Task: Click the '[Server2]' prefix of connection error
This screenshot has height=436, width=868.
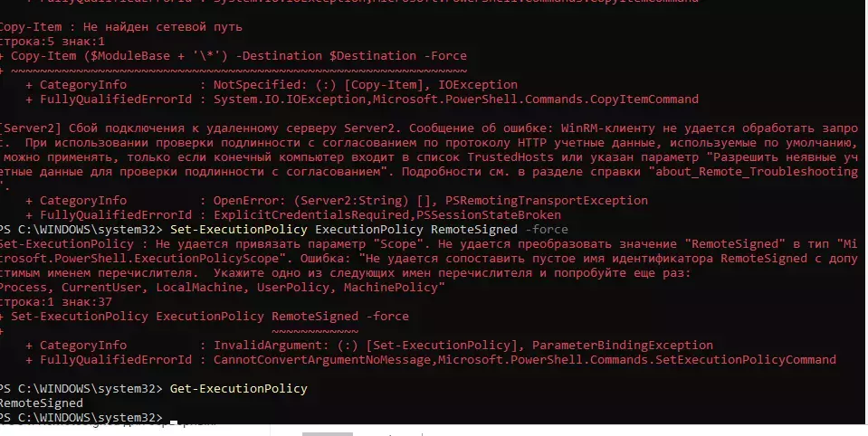Action: (x=31, y=128)
